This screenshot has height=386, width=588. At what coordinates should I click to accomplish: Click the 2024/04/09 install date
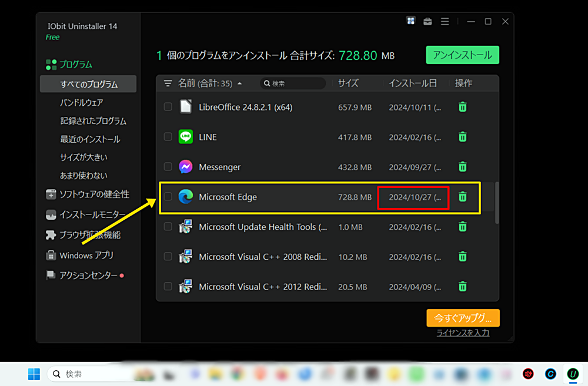(415, 287)
